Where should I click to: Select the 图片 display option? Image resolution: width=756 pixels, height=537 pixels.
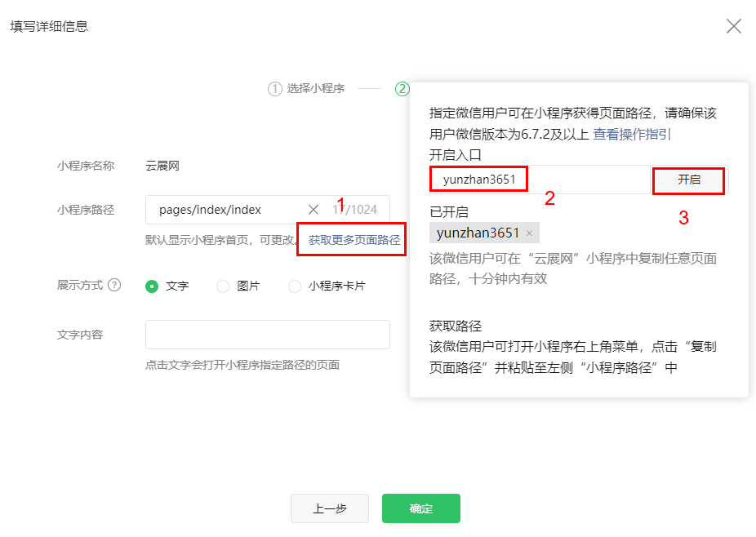click(x=223, y=286)
